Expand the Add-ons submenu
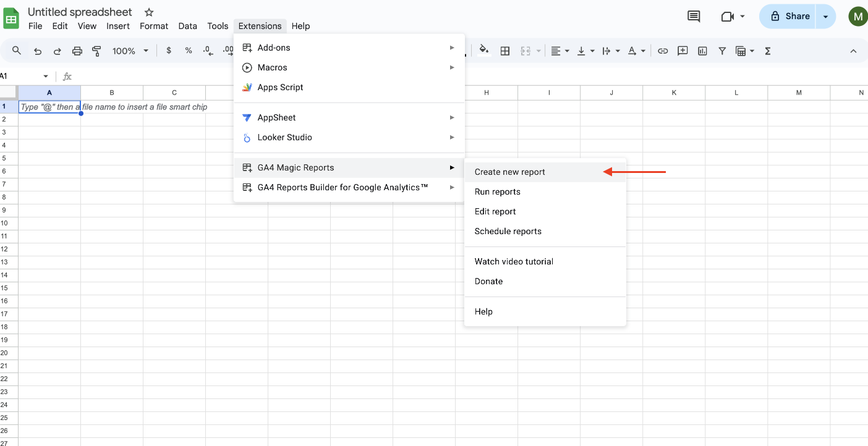This screenshot has width=868, height=446. pyautogui.click(x=349, y=48)
